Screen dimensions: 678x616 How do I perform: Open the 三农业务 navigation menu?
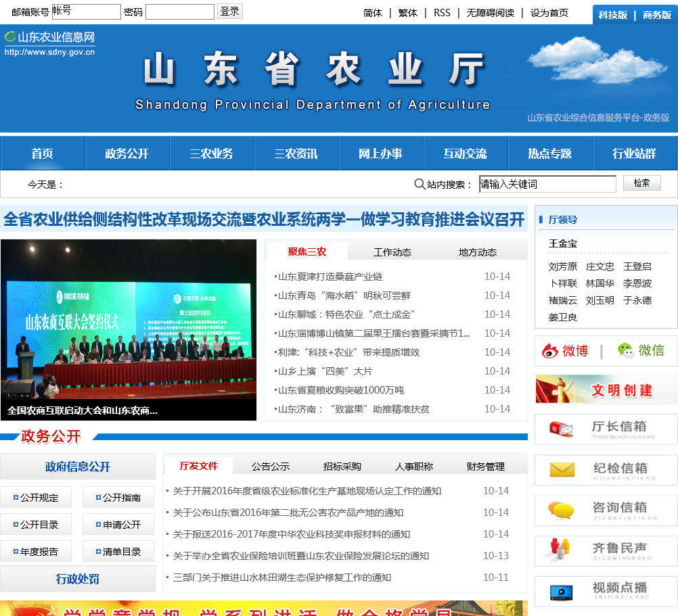click(x=211, y=153)
